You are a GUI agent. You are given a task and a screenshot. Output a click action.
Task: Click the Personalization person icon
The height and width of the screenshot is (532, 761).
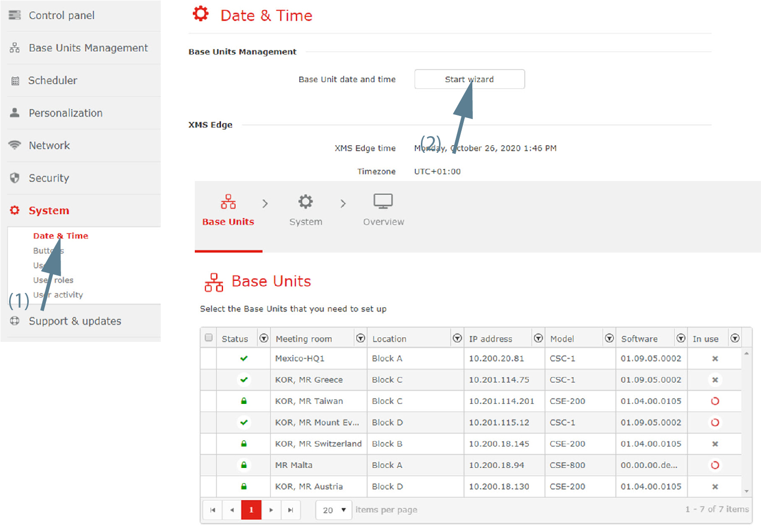coord(15,112)
